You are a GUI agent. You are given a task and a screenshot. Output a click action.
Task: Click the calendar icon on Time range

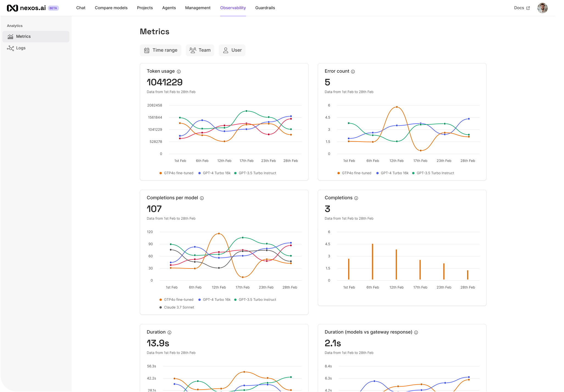coord(147,50)
